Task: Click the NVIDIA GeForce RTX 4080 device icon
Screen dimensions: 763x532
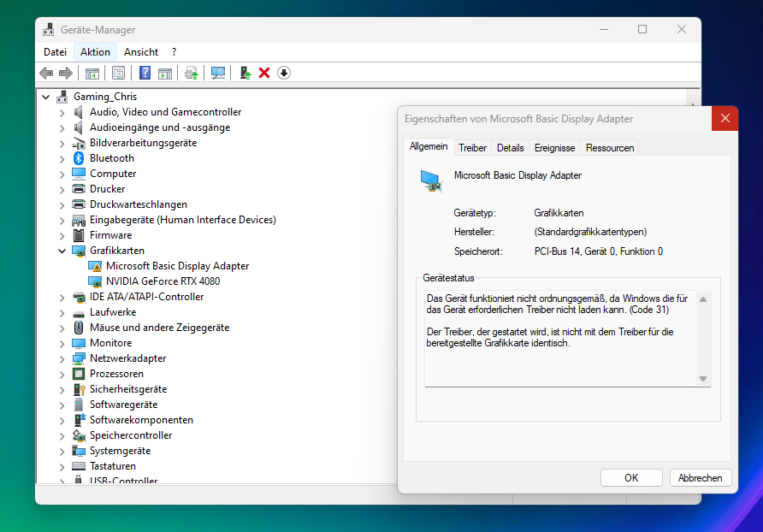Action: pyautogui.click(x=95, y=281)
